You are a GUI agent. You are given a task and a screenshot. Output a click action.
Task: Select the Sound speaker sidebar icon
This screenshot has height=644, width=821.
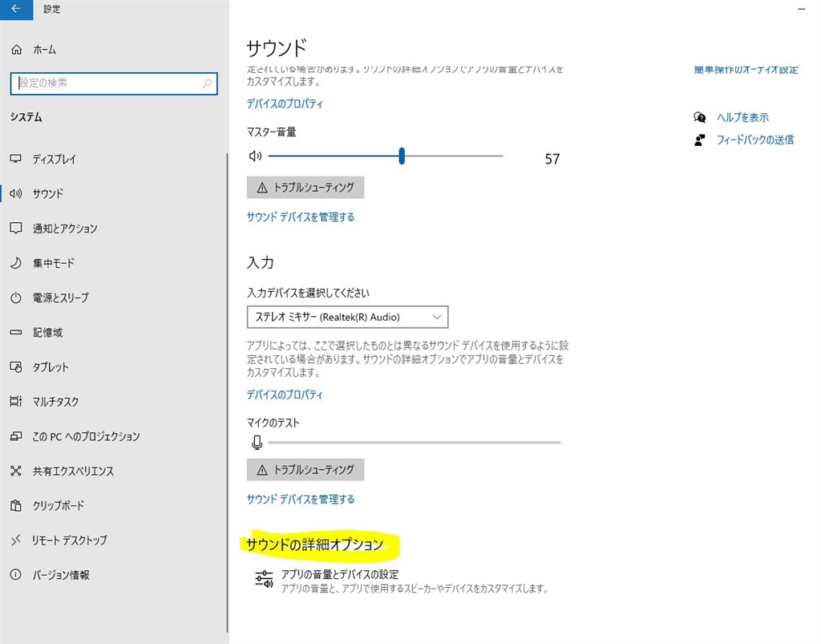coord(16,193)
